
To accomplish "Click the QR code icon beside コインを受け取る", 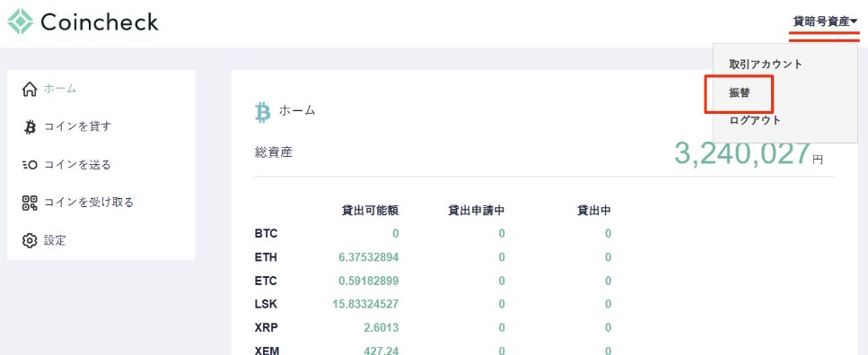I will click(30, 203).
